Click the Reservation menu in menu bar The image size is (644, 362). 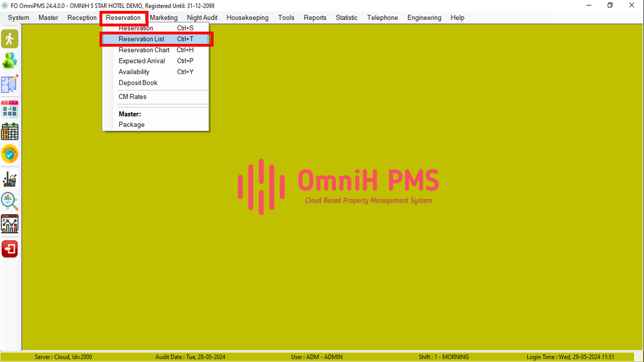tap(124, 18)
